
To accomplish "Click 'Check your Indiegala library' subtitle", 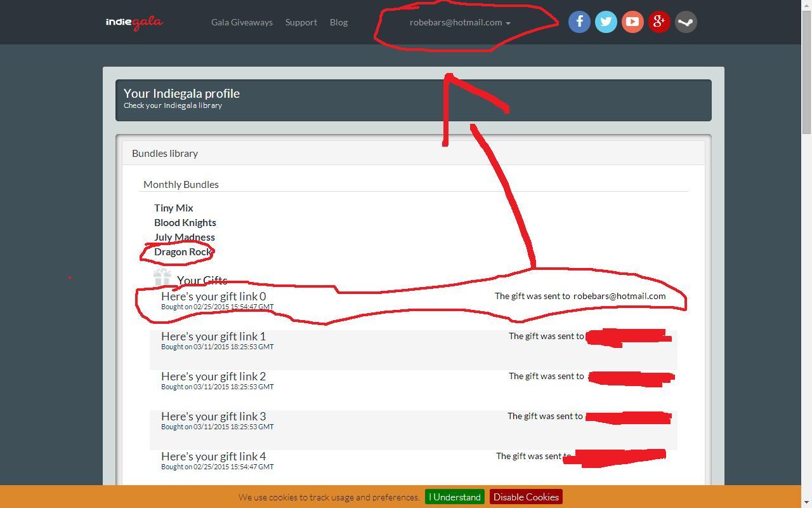I will pyautogui.click(x=173, y=105).
